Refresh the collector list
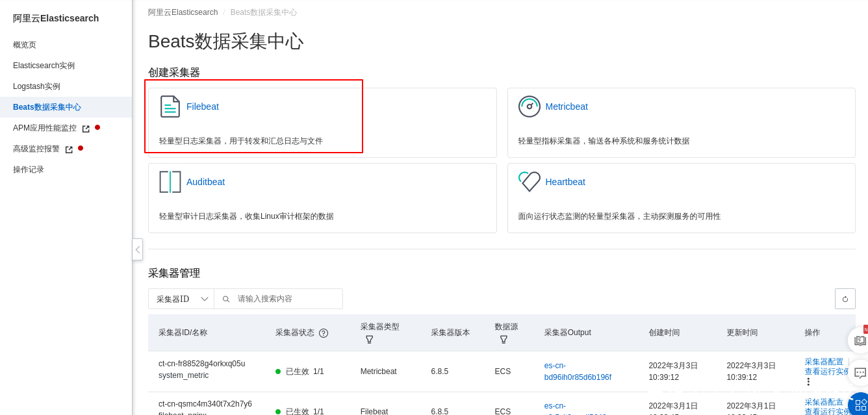This screenshot has width=868, height=415. click(x=845, y=299)
